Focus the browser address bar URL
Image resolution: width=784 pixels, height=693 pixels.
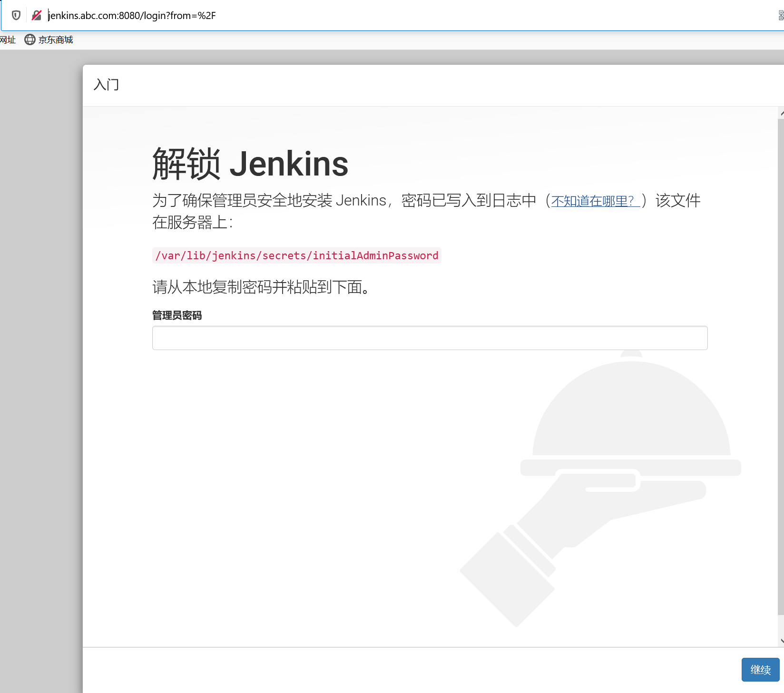click(x=132, y=16)
